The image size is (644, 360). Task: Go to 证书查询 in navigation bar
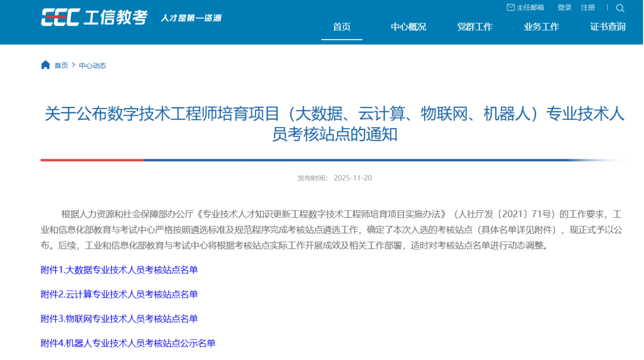608,27
